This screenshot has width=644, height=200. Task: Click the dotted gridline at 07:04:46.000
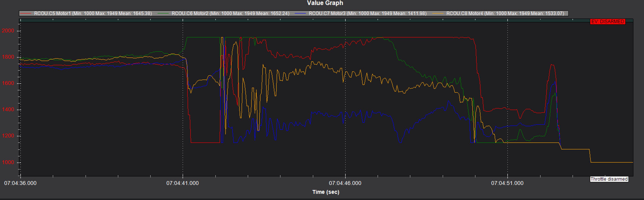click(x=345, y=100)
